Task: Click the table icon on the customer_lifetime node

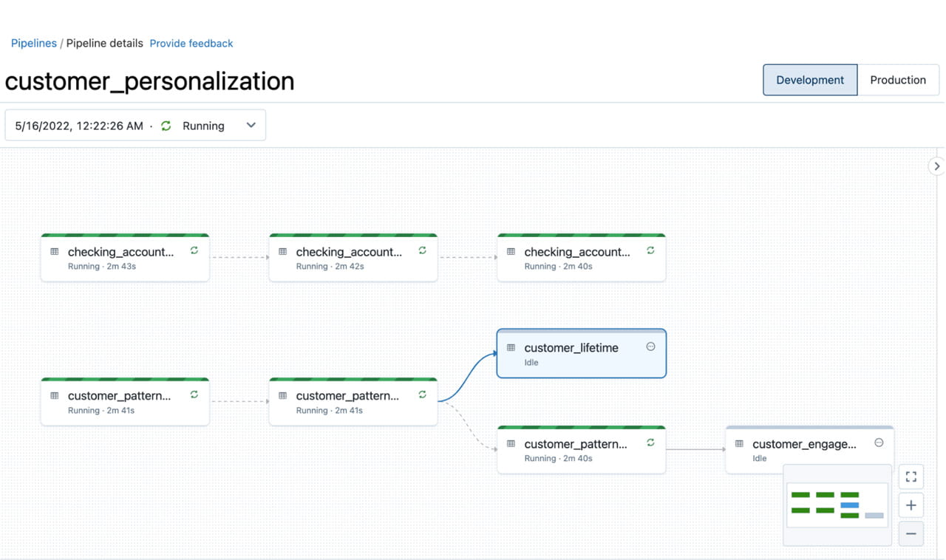Action: click(x=511, y=347)
